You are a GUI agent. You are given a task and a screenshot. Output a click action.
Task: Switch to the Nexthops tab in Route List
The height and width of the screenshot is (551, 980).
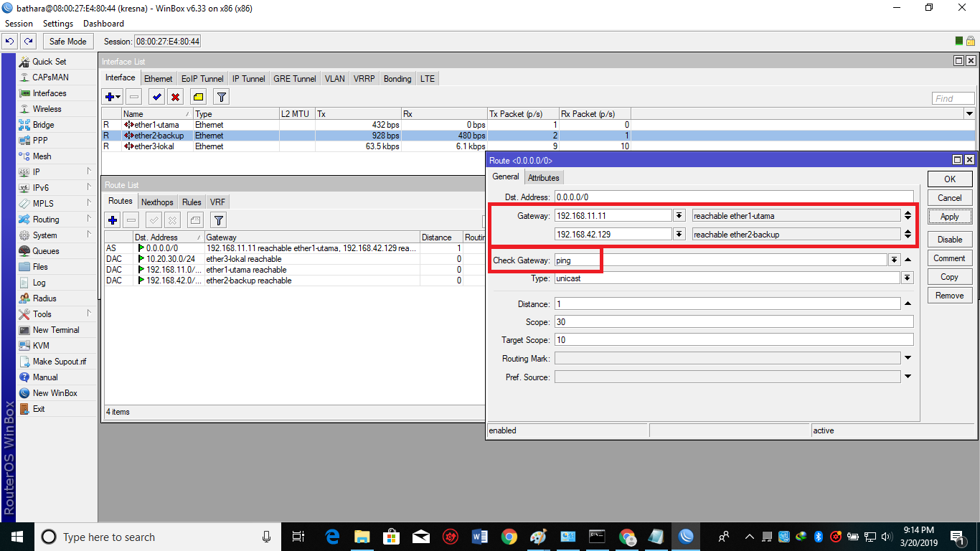(157, 202)
